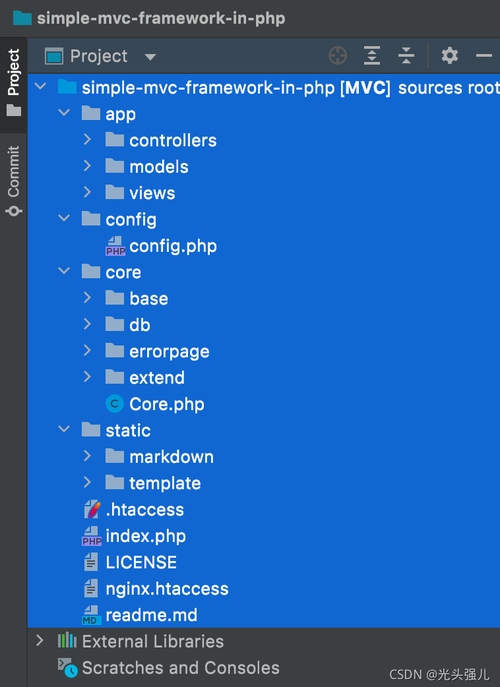Collapse the simple-mvc-framework-in-php root node

(x=40, y=86)
